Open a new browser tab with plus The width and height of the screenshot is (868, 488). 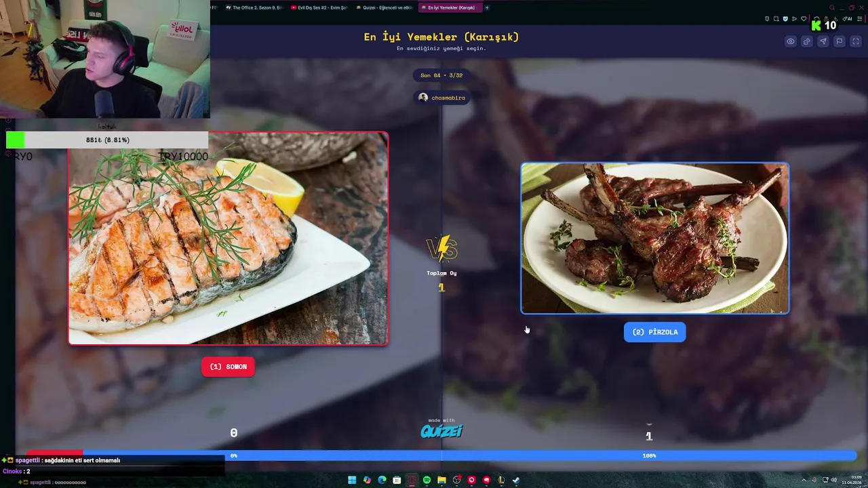click(486, 7)
